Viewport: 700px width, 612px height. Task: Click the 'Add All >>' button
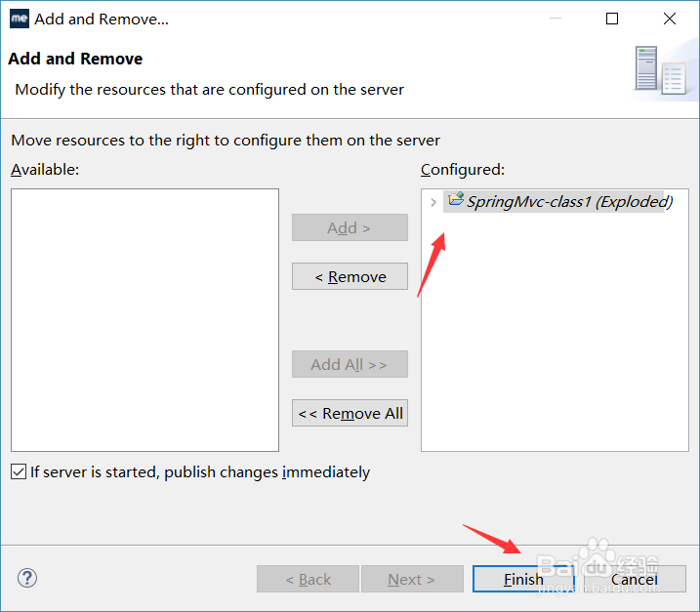(x=350, y=364)
